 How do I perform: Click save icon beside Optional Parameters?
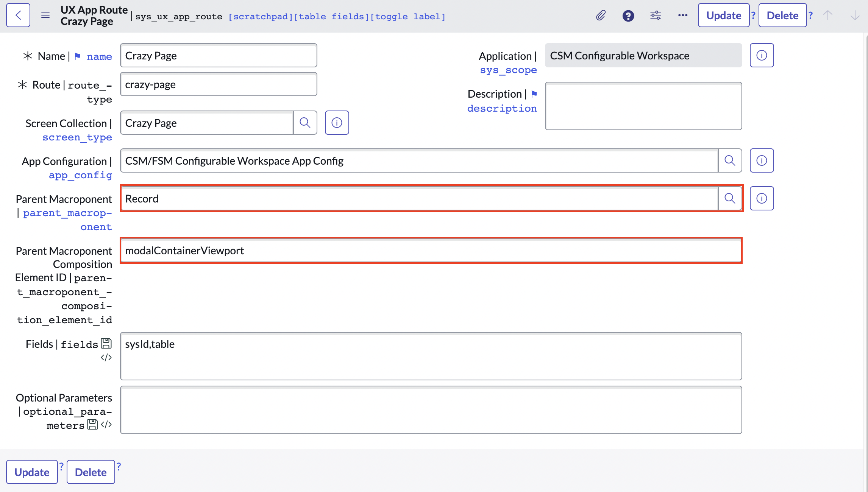(x=92, y=425)
